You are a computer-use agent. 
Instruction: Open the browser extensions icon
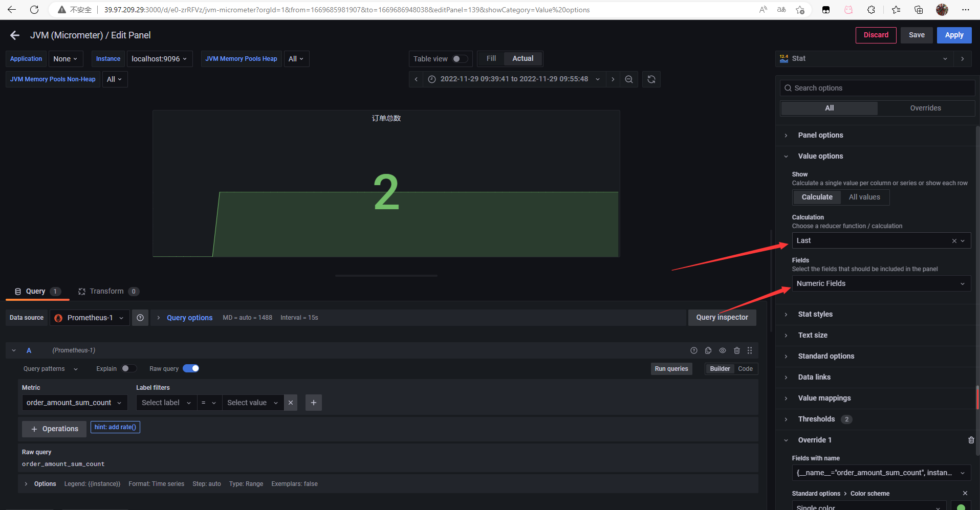[871, 10]
